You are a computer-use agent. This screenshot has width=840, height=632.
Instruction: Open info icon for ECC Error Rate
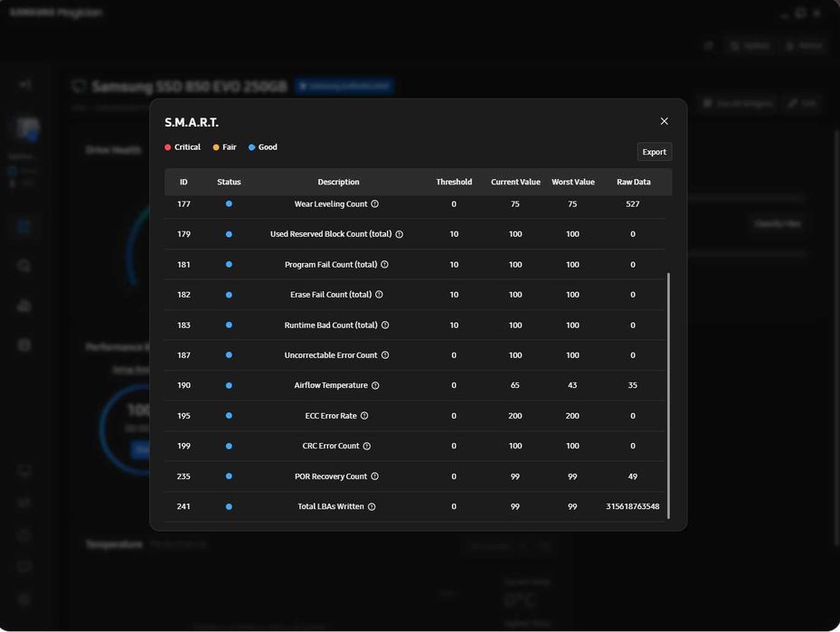(364, 416)
